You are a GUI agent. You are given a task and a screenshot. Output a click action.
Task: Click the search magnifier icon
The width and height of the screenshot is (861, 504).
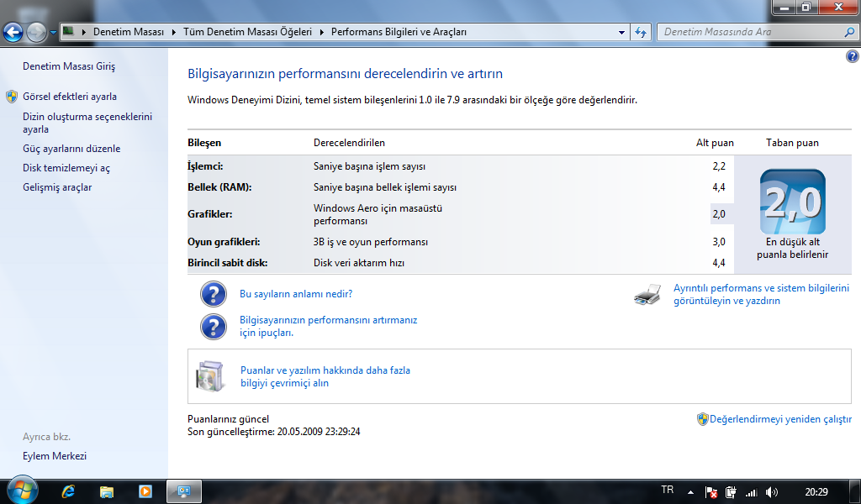(849, 32)
